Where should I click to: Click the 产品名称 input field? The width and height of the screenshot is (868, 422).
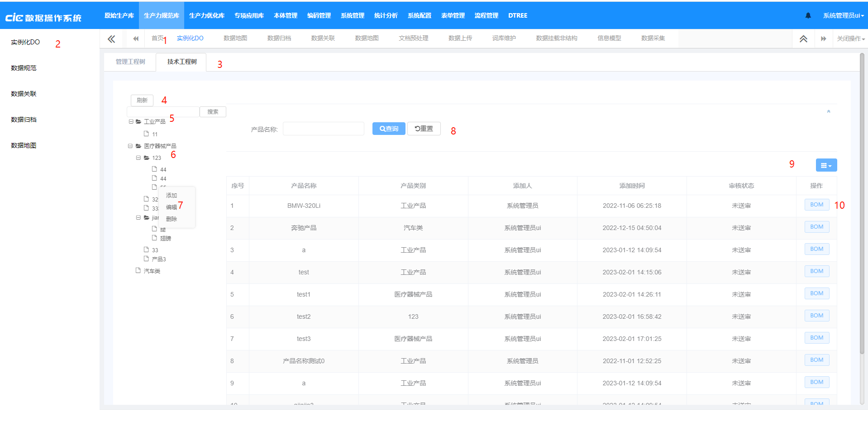point(323,129)
